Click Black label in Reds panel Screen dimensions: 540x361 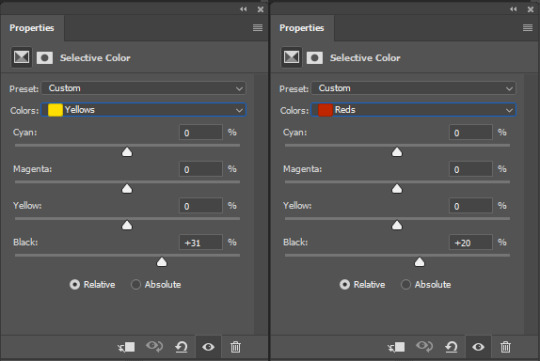(295, 243)
